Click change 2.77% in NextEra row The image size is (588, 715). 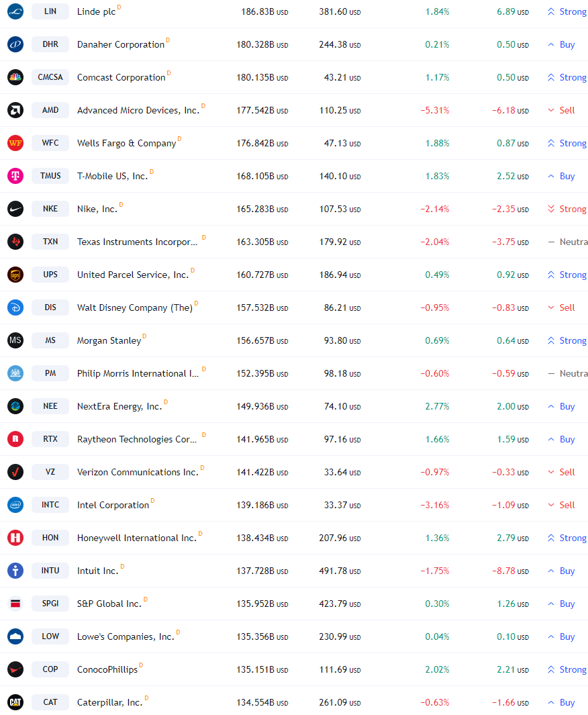437,406
